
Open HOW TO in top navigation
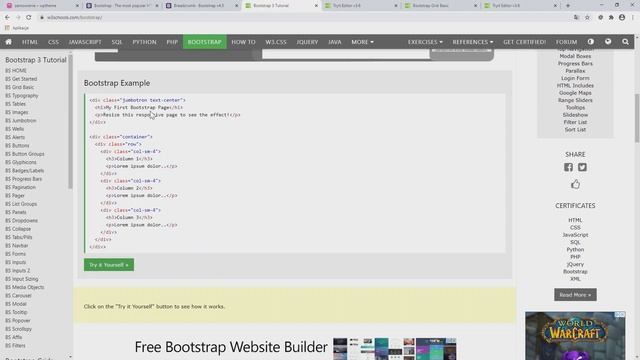click(x=243, y=42)
